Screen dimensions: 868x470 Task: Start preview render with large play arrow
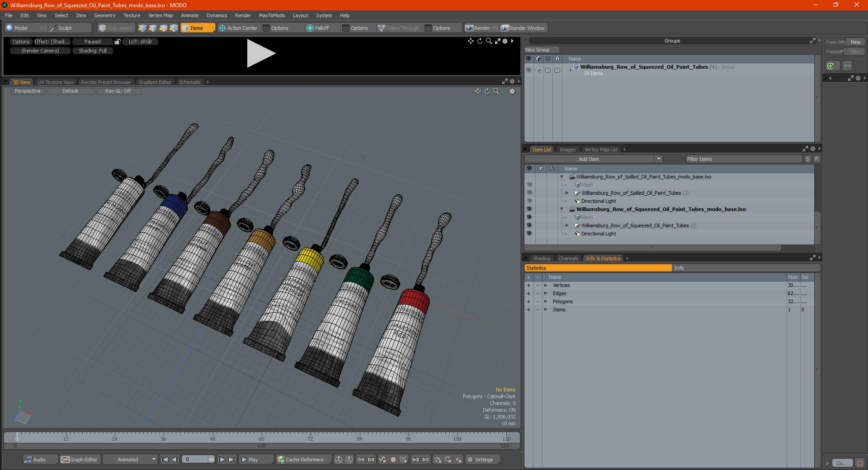coord(261,53)
